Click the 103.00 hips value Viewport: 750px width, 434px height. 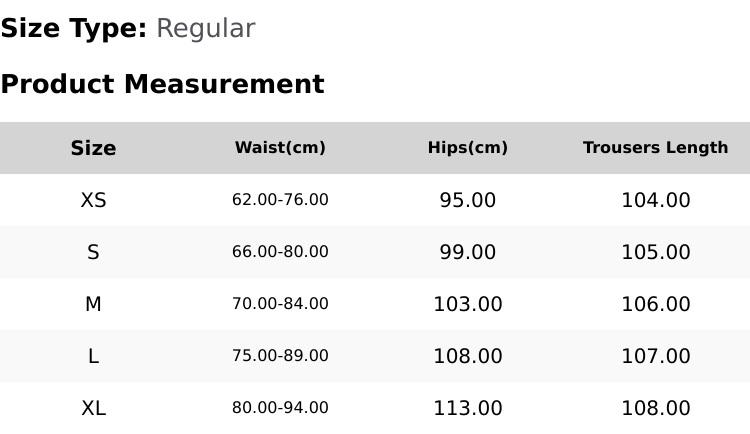[x=468, y=304]
